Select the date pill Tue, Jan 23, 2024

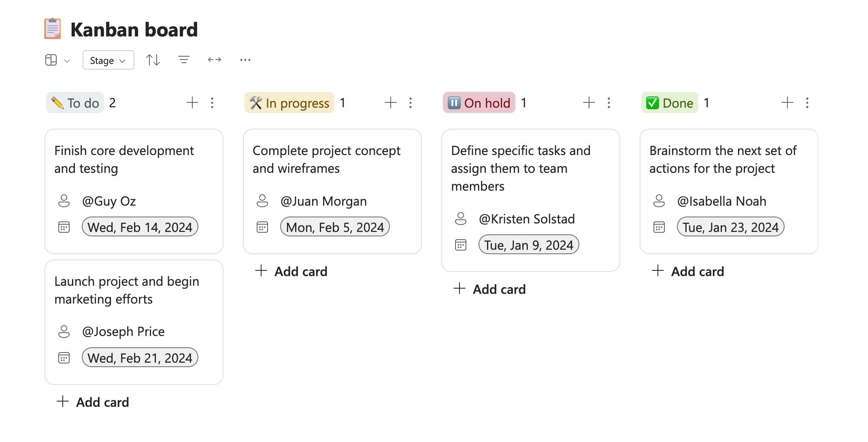(730, 227)
